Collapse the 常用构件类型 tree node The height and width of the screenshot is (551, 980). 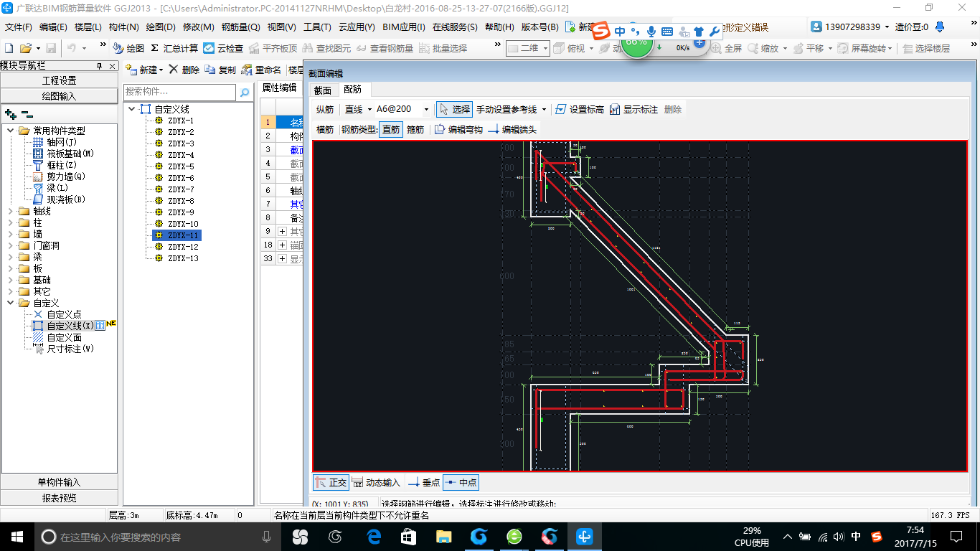(11, 131)
